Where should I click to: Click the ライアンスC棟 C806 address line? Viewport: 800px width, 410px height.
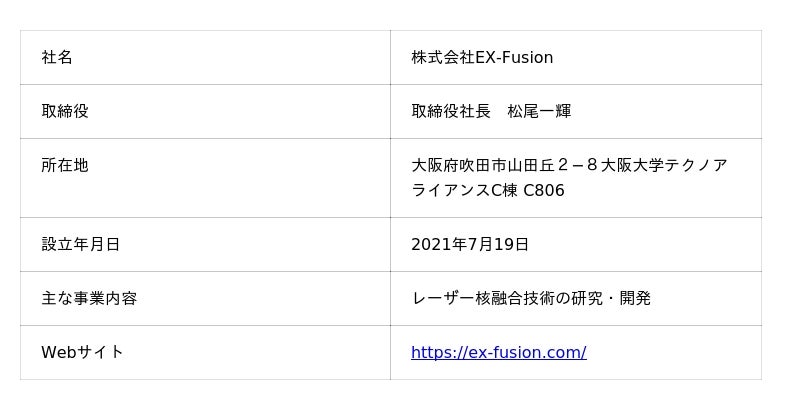(488, 190)
